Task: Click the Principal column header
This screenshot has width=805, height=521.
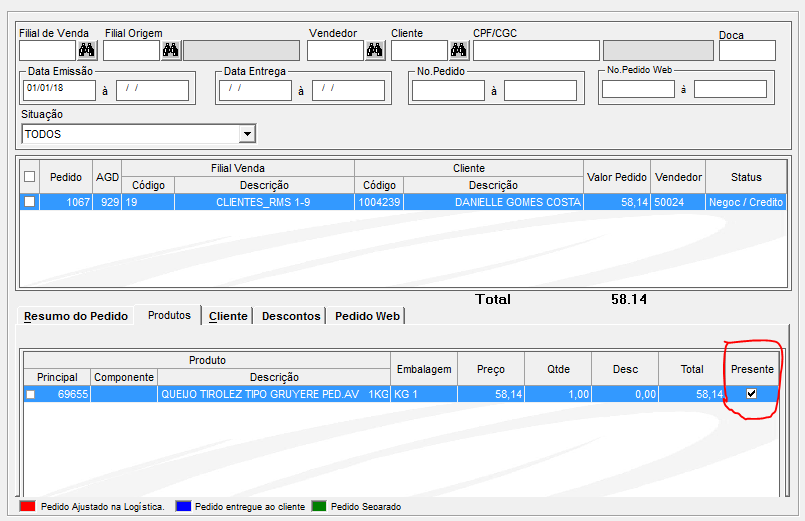Action: tap(57, 377)
